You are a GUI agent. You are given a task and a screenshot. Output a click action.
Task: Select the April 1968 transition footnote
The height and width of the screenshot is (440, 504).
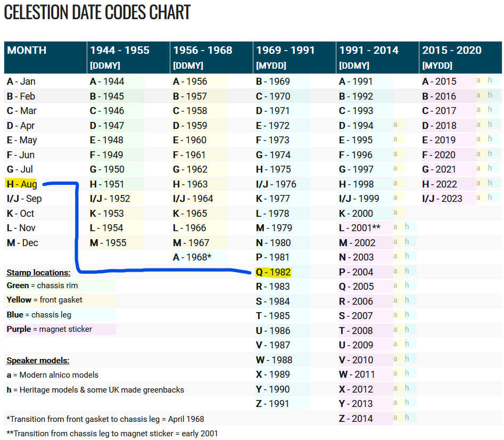105,419
